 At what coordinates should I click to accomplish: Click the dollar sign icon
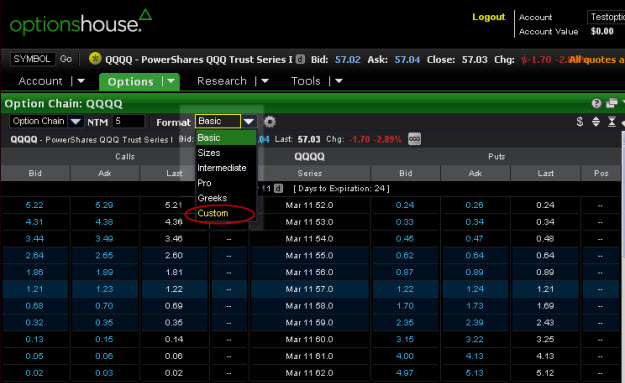[580, 122]
